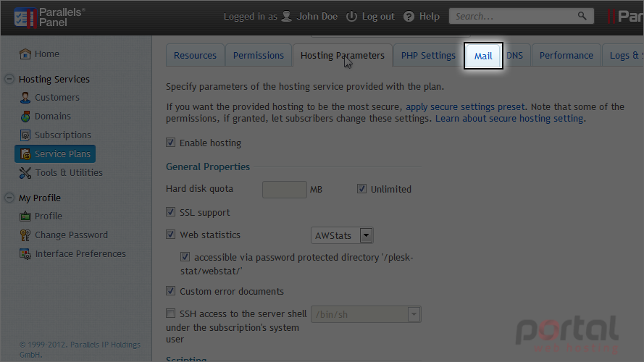Click the search magnifier icon
Screen dimensions: 644x362
click(582, 16)
